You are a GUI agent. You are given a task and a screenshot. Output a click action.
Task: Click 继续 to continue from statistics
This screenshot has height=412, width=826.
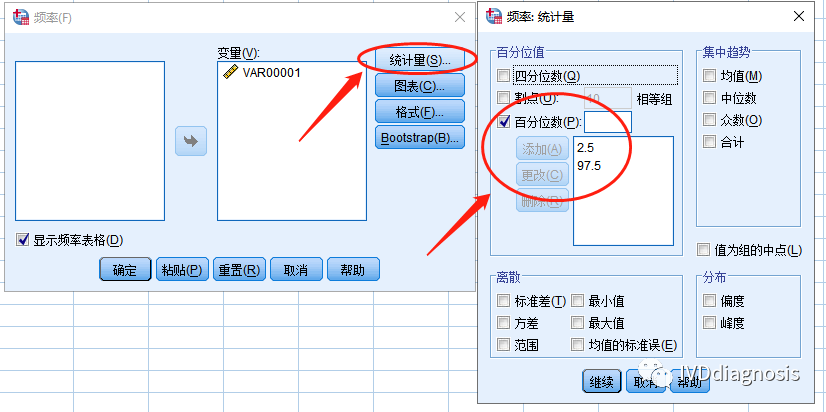coord(601,381)
